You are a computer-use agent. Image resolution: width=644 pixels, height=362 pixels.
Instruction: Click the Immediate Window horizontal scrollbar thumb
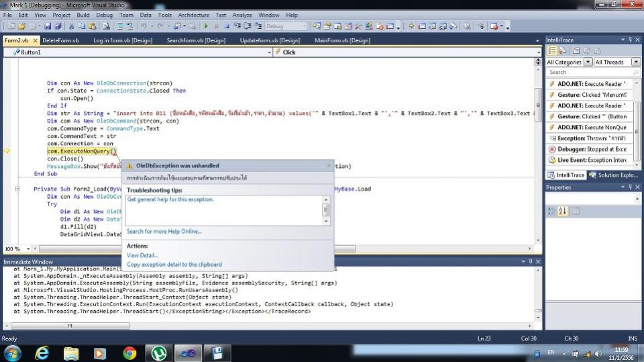click(70, 326)
